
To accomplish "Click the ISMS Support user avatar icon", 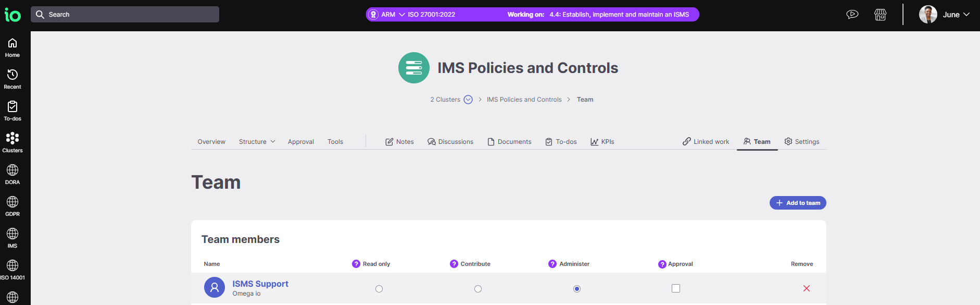I will pyautogui.click(x=215, y=287).
